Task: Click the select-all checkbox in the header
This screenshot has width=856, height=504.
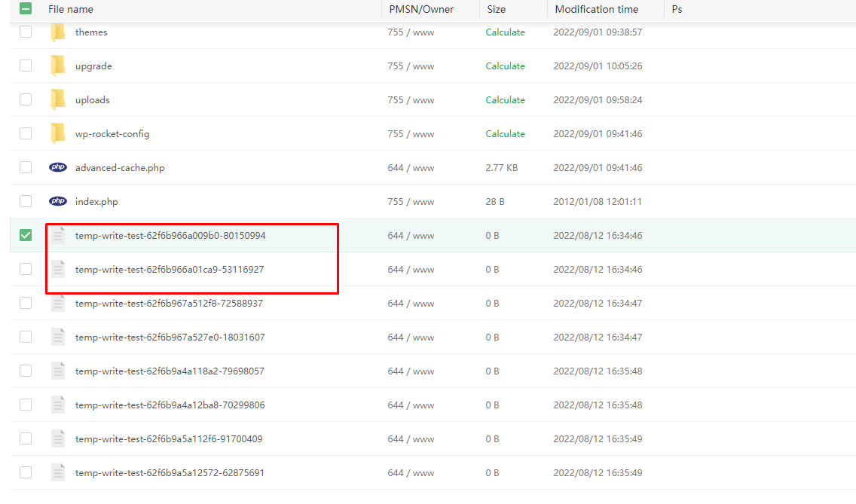Action: coord(26,9)
